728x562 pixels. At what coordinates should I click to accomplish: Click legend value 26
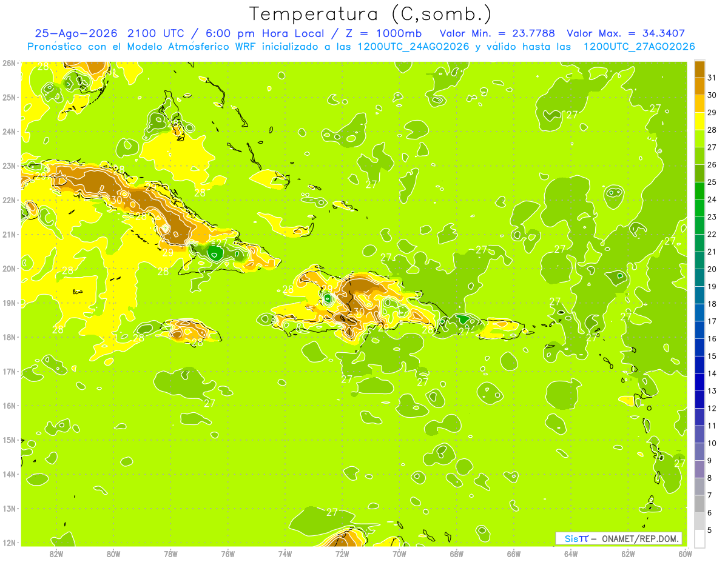coord(712,164)
